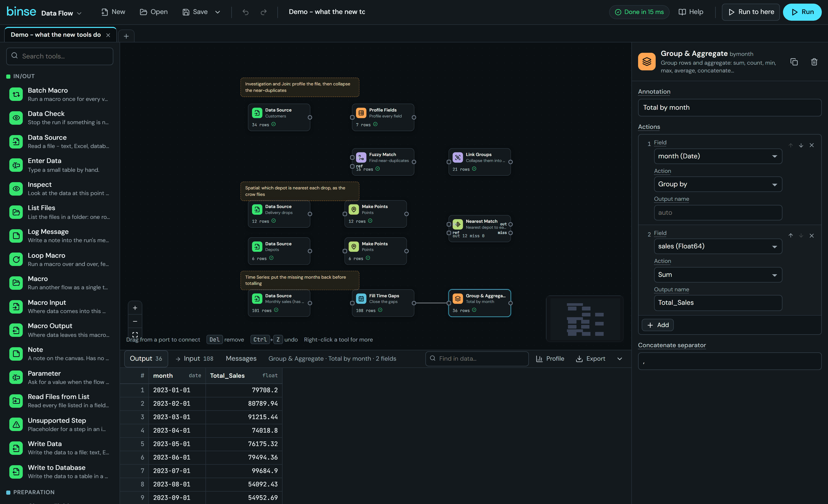
Task: Switch to the Output 36 tab
Action: click(x=146, y=359)
